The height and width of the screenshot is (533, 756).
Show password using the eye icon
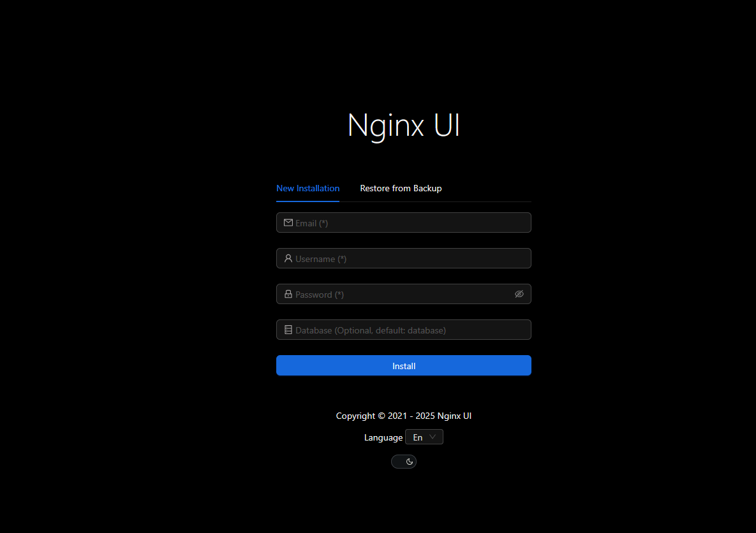click(519, 294)
